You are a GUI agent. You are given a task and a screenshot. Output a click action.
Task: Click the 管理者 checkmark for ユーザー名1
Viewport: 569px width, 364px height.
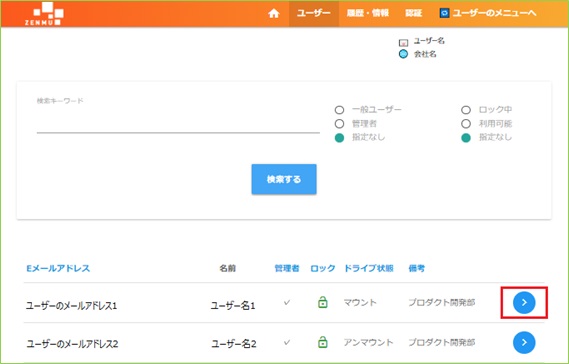(287, 302)
